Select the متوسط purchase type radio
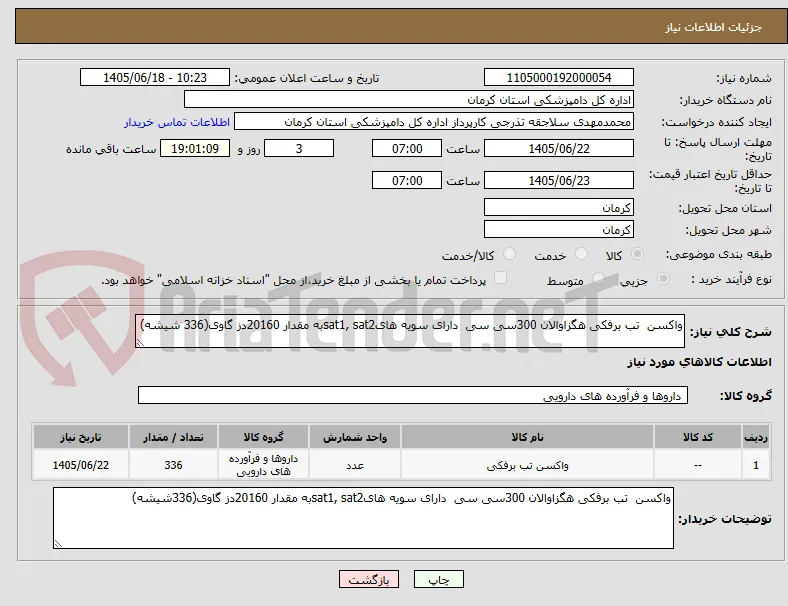This screenshot has height=606, width=788. click(598, 278)
